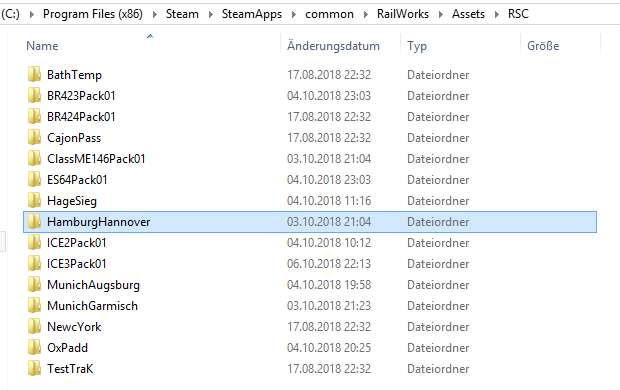Sort by the Typ column header
620x390 pixels.
[417, 46]
